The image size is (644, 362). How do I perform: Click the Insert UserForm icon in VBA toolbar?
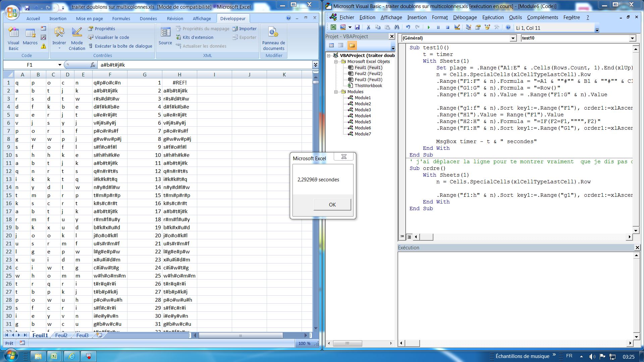pyautogui.click(x=343, y=27)
